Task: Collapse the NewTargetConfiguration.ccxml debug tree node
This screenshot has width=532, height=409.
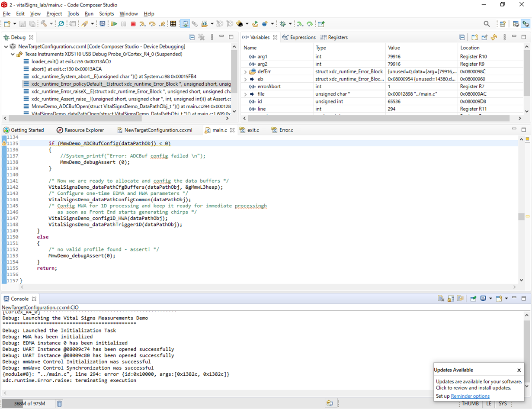Action: (6, 47)
